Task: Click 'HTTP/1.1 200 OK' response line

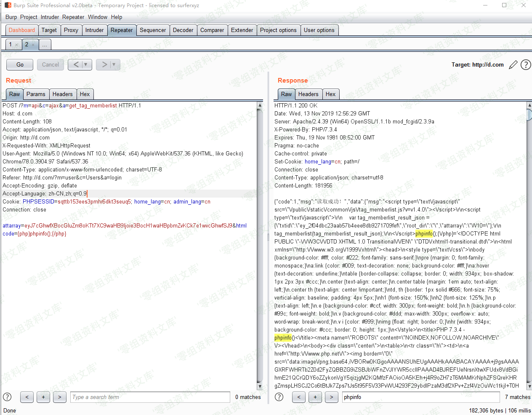Action: [296, 106]
